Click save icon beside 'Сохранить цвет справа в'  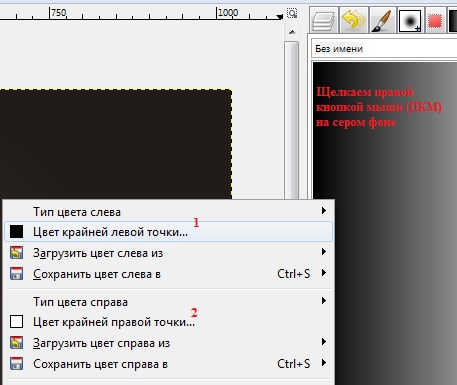tap(16, 364)
